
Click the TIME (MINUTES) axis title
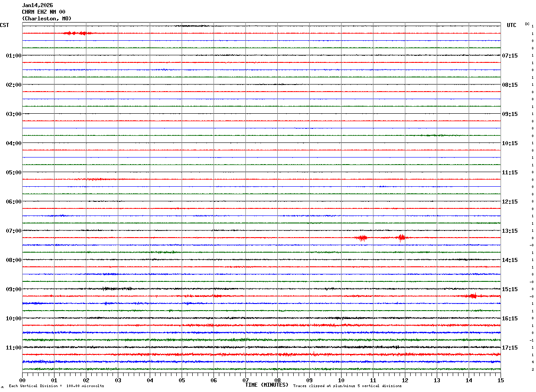tap(267, 384)
